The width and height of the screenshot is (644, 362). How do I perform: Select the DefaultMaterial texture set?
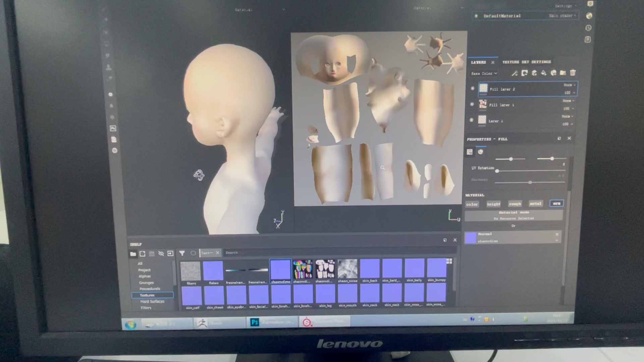click(525, 16)
